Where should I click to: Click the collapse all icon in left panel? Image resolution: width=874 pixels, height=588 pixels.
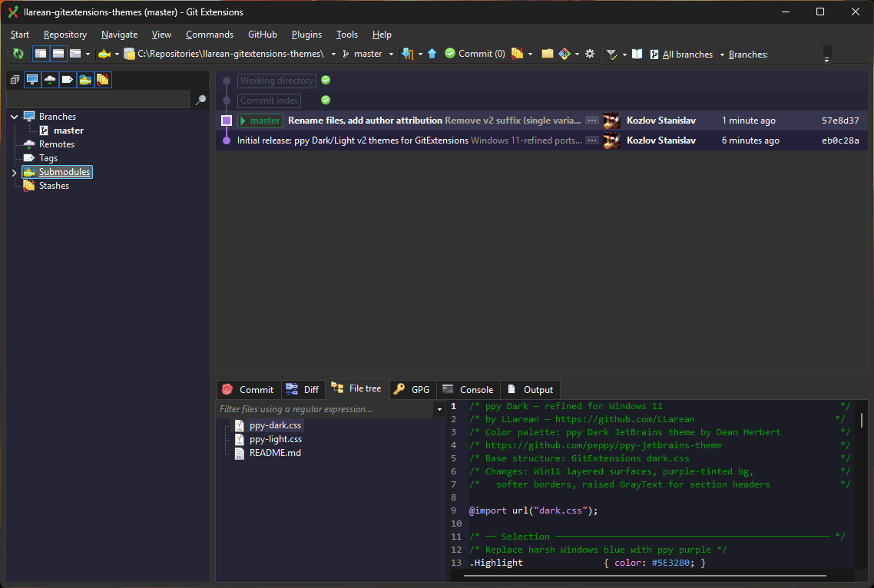15,80
